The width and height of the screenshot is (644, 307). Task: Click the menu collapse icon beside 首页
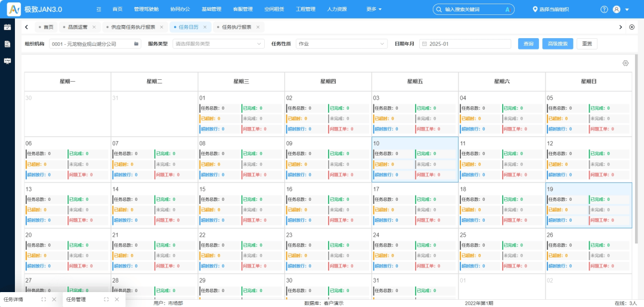pos(98,10)
